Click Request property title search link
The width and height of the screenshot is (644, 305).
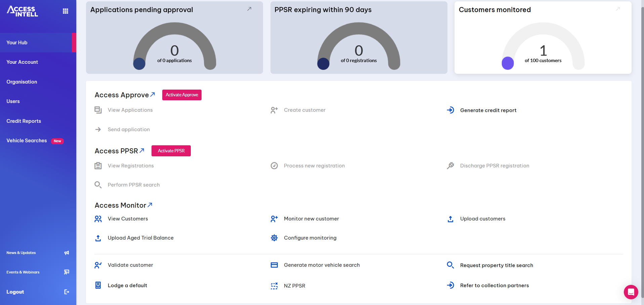click(x=496, y=265)
